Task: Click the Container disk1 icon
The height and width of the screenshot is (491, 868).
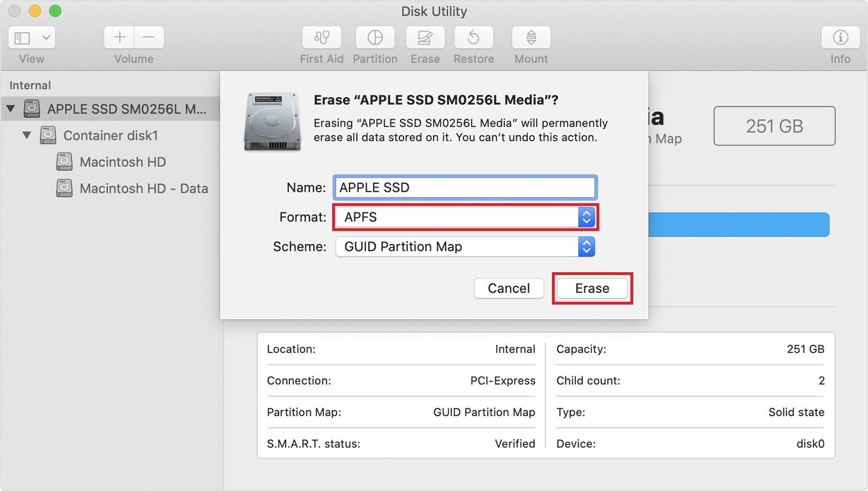Action: coord(48,135)
